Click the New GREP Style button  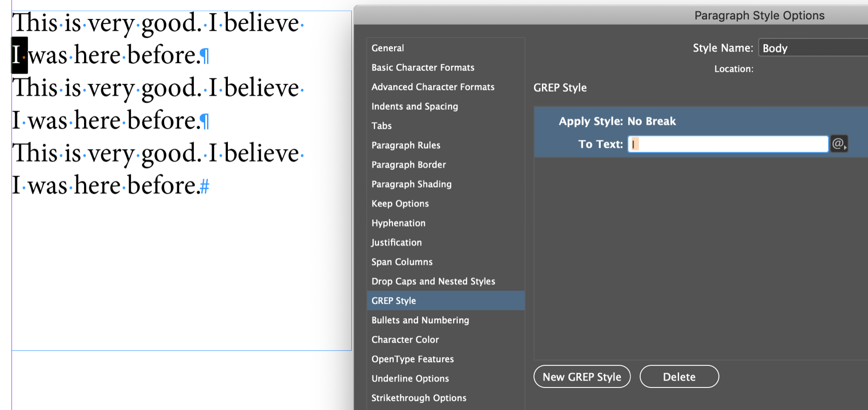(x=582, y=376)
